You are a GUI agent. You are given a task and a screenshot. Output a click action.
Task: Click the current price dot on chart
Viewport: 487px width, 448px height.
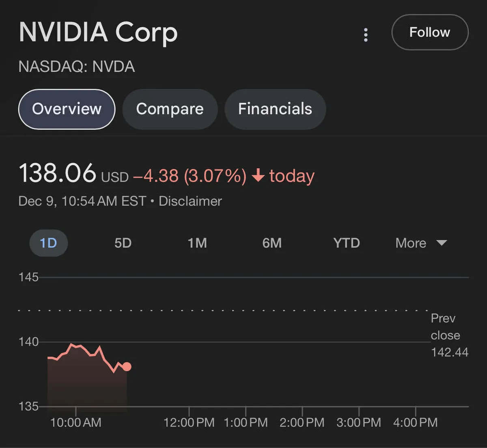point(127,367)
